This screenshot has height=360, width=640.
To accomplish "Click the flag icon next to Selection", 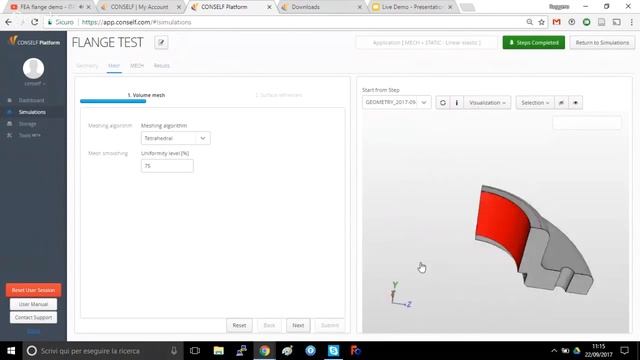I will 562,102.
